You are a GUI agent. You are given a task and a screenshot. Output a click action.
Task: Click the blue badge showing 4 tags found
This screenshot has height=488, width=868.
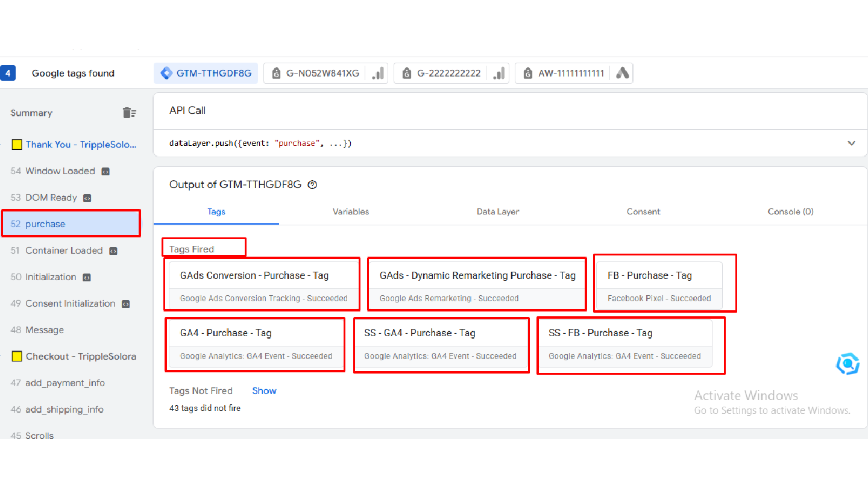[x=8, y=74]
